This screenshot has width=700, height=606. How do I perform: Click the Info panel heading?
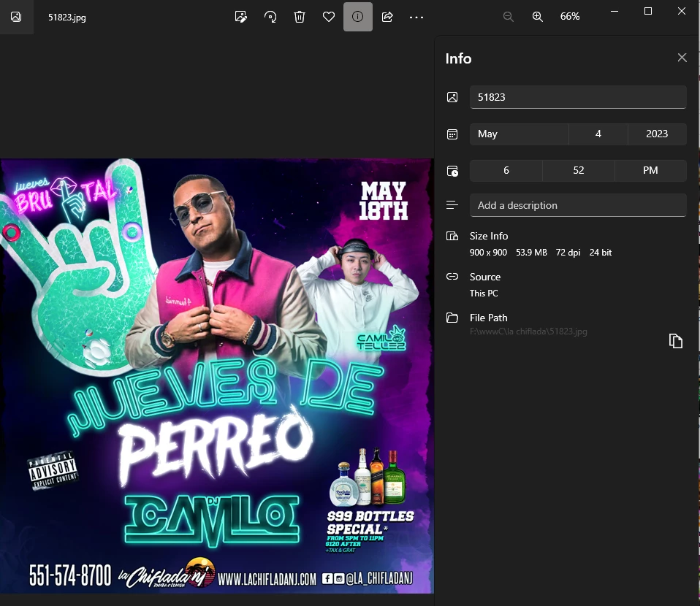click(458, 58)
